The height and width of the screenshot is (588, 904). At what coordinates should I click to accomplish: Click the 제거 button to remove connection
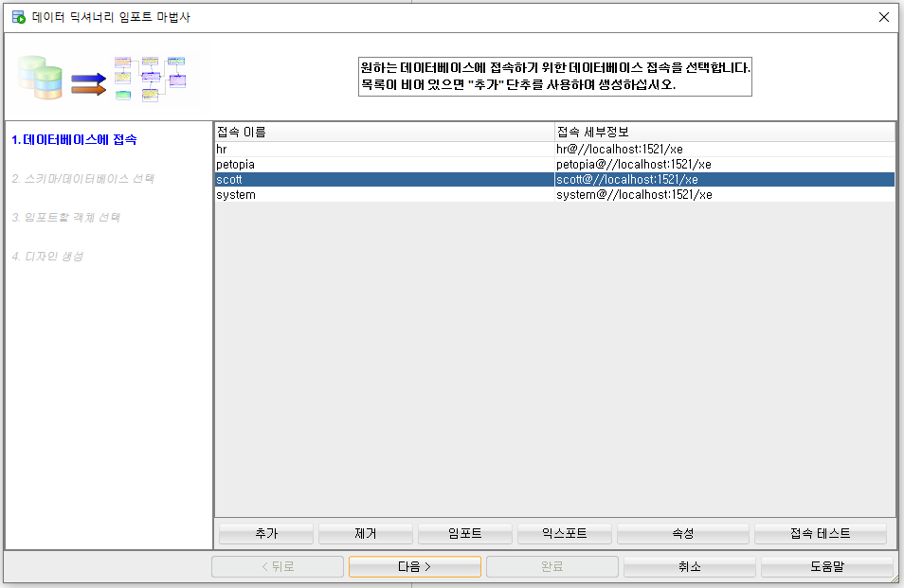[366, 533]
